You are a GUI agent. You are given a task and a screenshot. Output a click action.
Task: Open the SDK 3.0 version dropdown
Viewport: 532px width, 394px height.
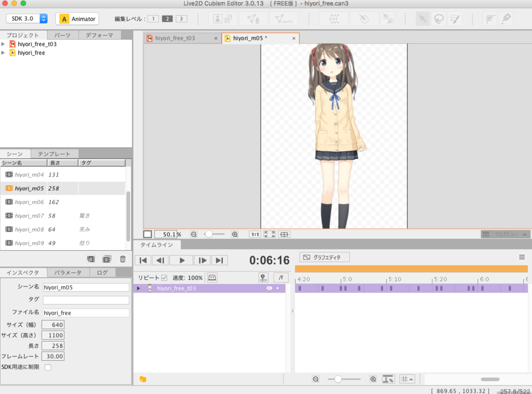(26, 19)
